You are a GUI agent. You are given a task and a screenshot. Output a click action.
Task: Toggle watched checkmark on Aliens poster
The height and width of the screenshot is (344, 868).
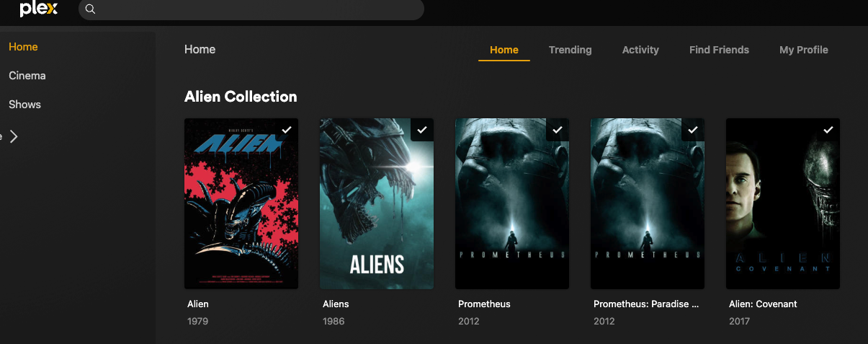422,130
